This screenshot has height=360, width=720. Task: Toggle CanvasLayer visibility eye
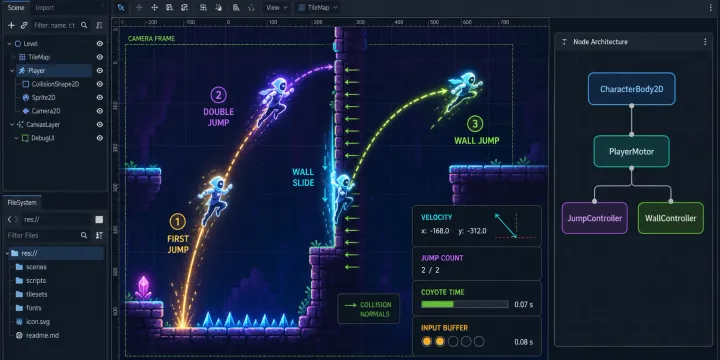point(100,124)
